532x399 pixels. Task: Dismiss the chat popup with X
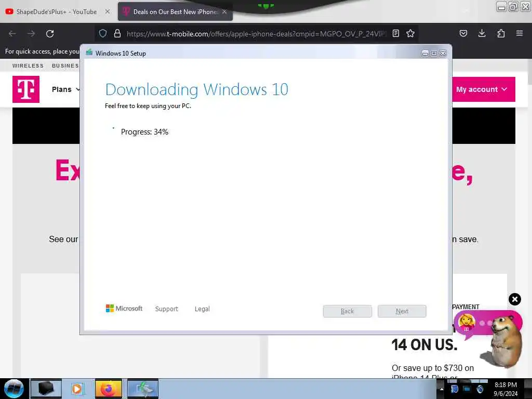click(515, 299)
